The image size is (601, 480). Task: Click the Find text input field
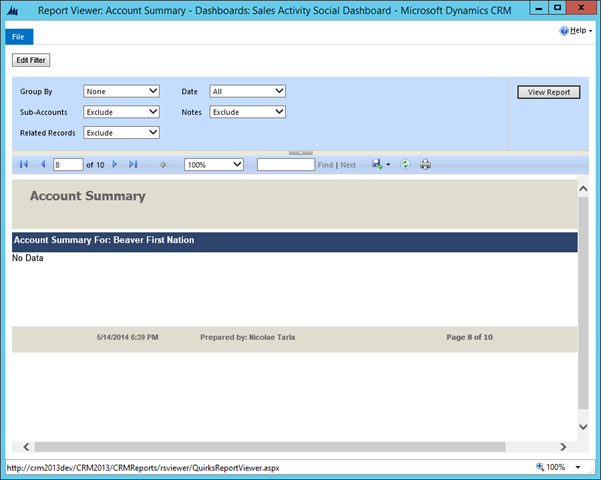tap(285, 164)
